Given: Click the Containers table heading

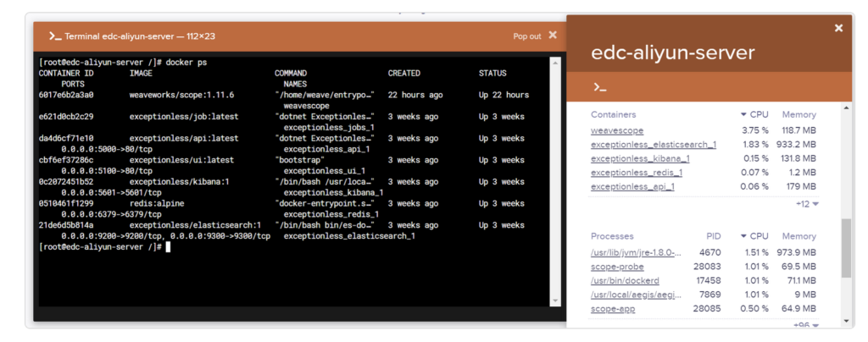Looking at the screenshot, I should pyautogui.click(x=614, y=115).
